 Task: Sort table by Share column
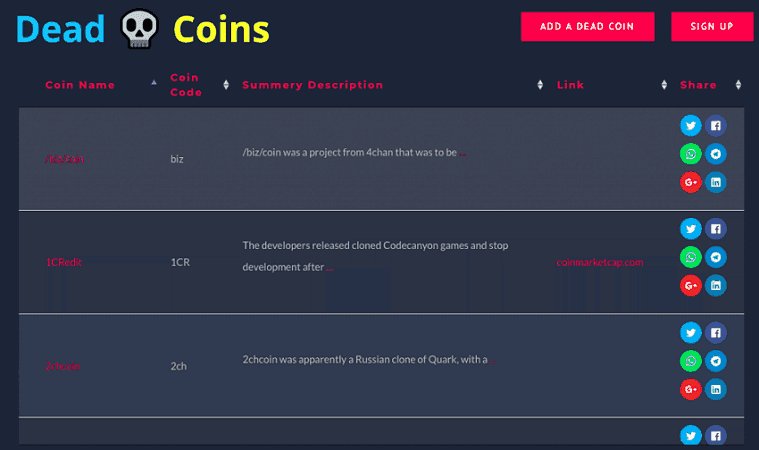click(x=698, y=85)
